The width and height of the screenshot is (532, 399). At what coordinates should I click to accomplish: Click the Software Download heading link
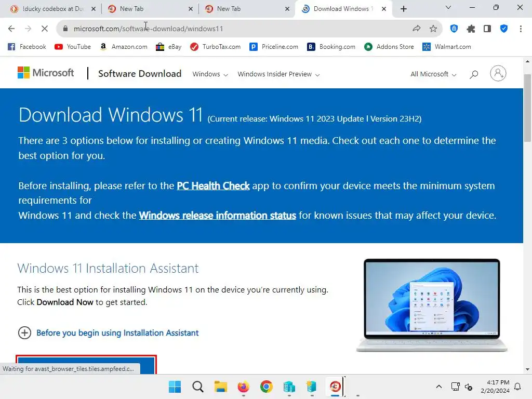[140, 74]
